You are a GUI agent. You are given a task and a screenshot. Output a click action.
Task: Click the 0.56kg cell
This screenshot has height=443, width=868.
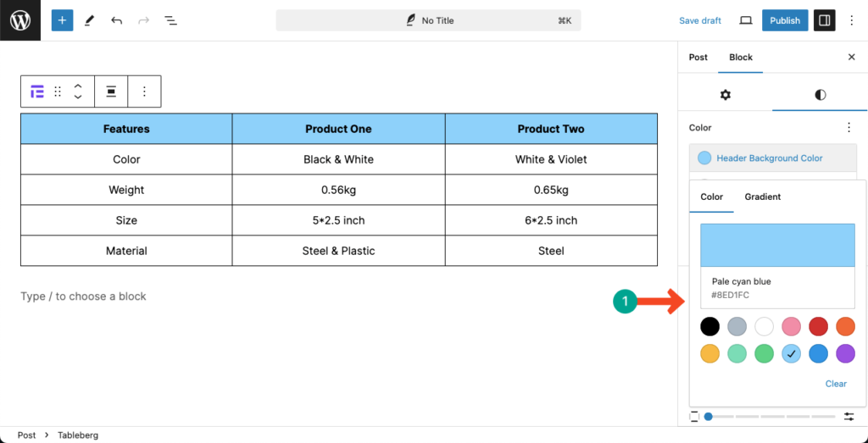click(x=339, y=190)
